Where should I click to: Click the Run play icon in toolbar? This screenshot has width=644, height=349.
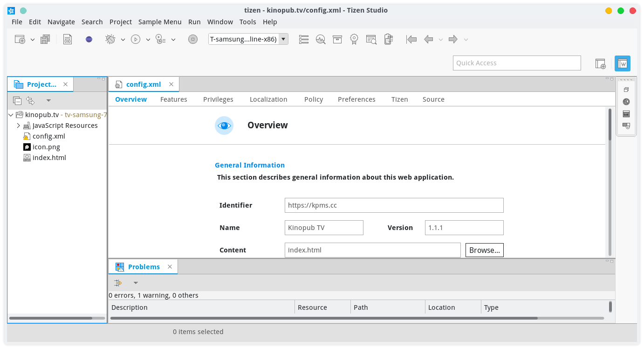click(136, 40)
